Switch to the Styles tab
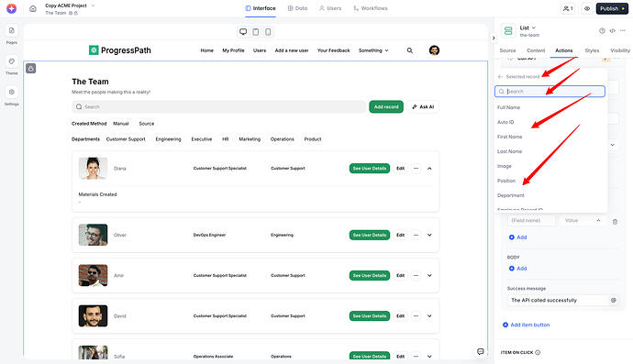This screenshot has height=364, width=633. pyautogui.click(x=592, y=50)
